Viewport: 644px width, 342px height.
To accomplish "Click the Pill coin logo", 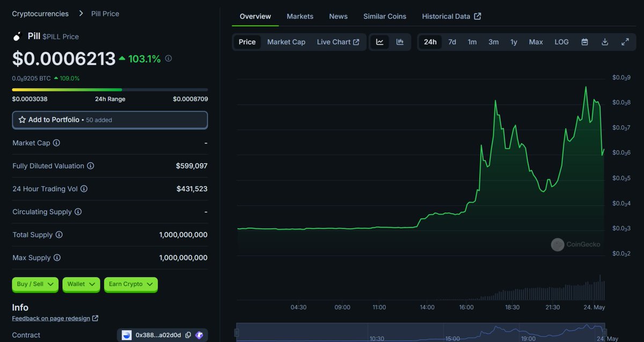I will pos(17,37).
